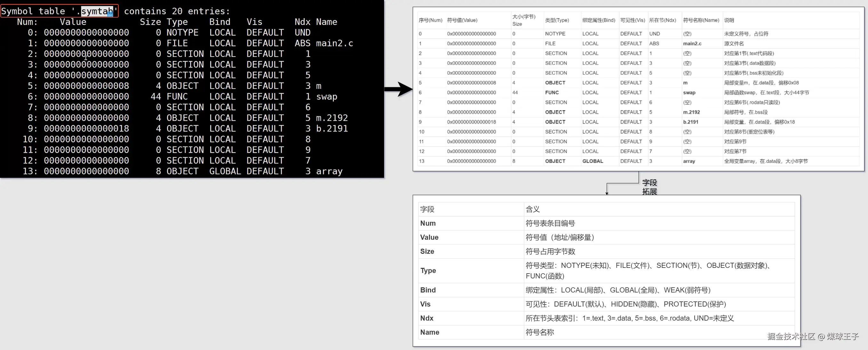
Task: Select 'swap' in terminal Name column
Action: coord(326,97)
